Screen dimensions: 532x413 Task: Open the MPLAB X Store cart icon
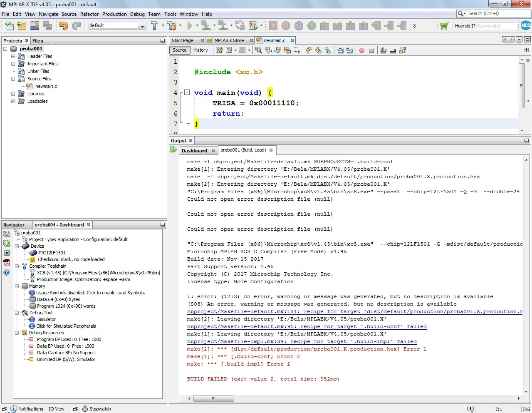click(x=444, y=26)
